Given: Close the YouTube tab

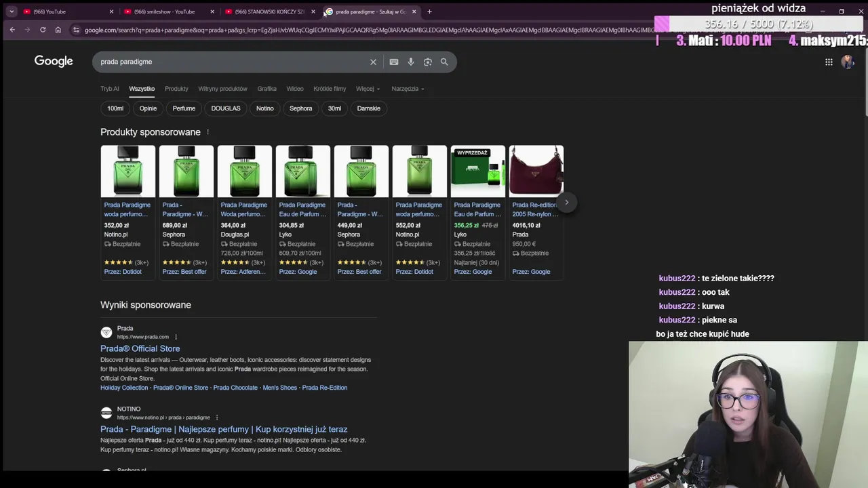Looking at the screenshot, I should (x=111, y=12).
